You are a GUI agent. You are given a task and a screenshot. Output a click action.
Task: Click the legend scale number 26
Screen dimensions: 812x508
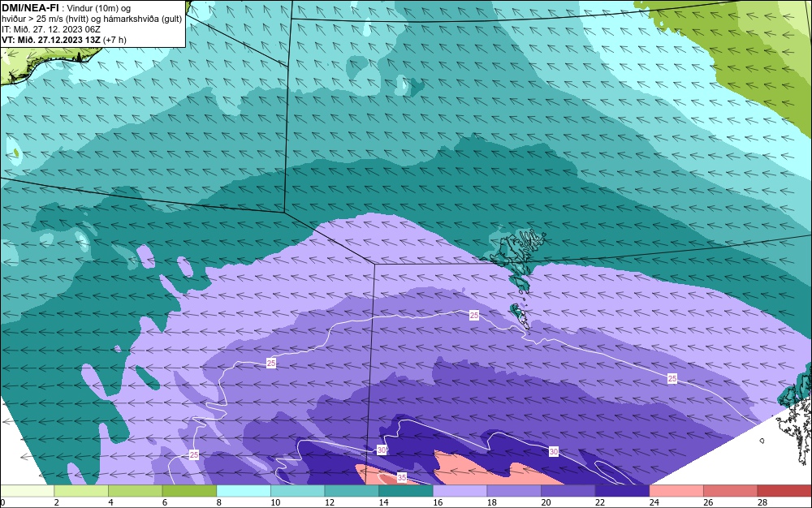(708, 502)
